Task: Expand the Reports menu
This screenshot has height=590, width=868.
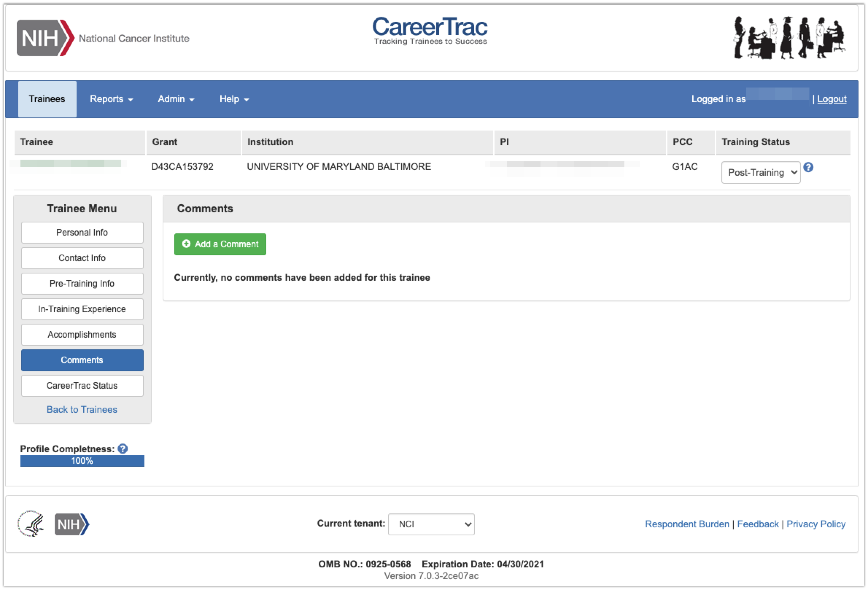Action: pyautogui.click(x=111, y=99)
